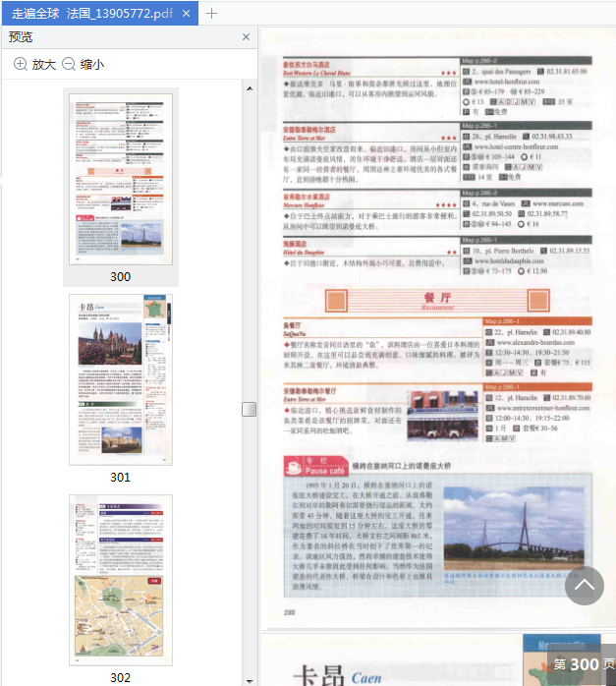Click the thumbnail scrollbar down arrow
This screenshot has width=616, height=686.
pyautogui.click(x=250, y=681)
